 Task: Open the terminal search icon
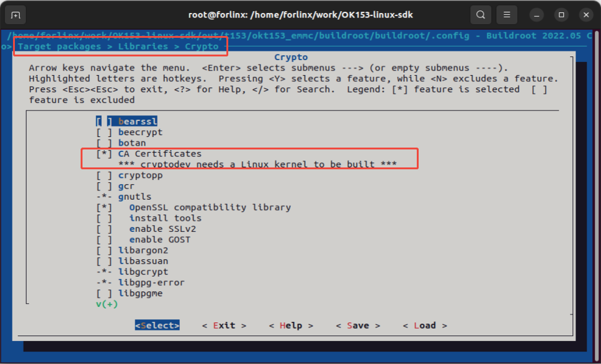[480, 14]
